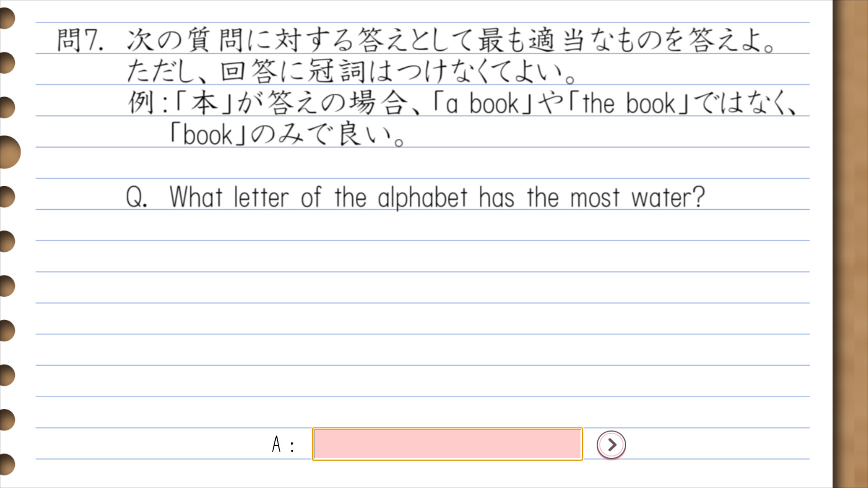Click the 問7. question number label

point(80,40)
